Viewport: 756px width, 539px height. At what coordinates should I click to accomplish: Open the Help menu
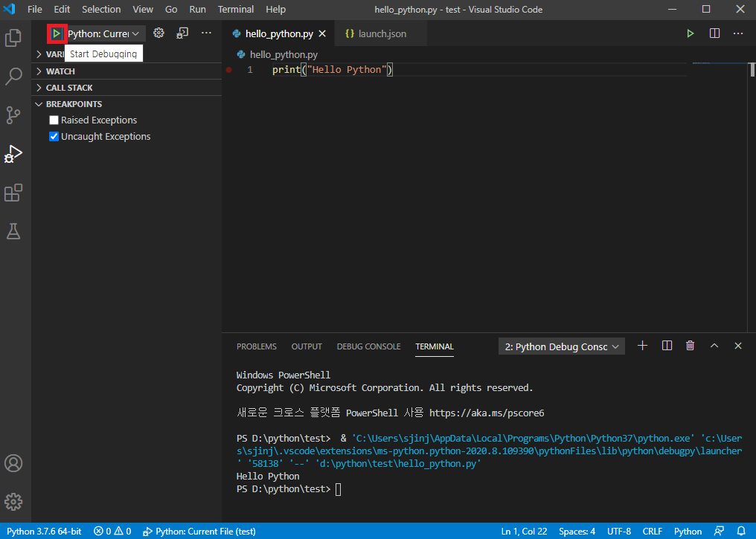coord(276,9)
